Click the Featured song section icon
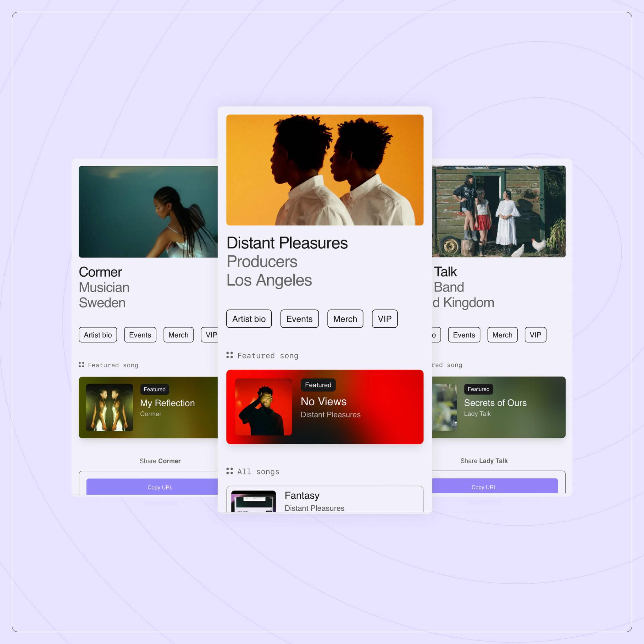This screenshot has height=644, width=644. click(x=230, y=355)
